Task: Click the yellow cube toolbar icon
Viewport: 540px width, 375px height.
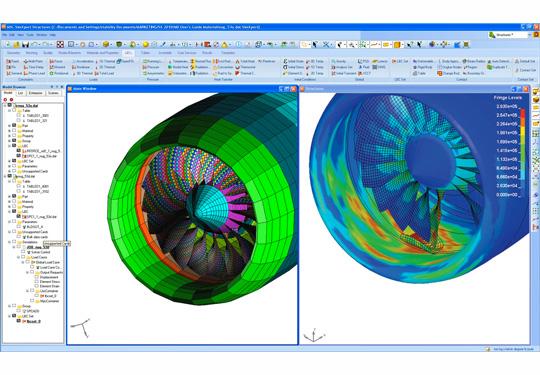Action: (106, 44)
